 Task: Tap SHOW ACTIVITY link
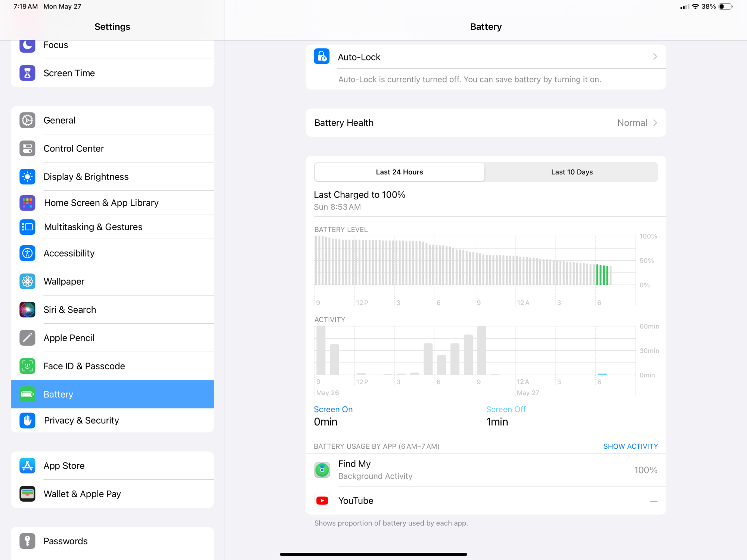[630, 446]
